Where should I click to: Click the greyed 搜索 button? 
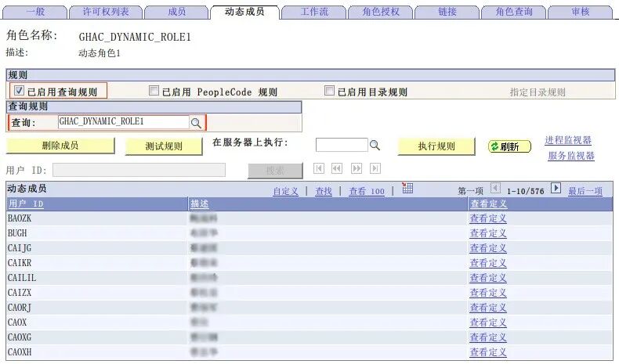click(x=275, y=171)
